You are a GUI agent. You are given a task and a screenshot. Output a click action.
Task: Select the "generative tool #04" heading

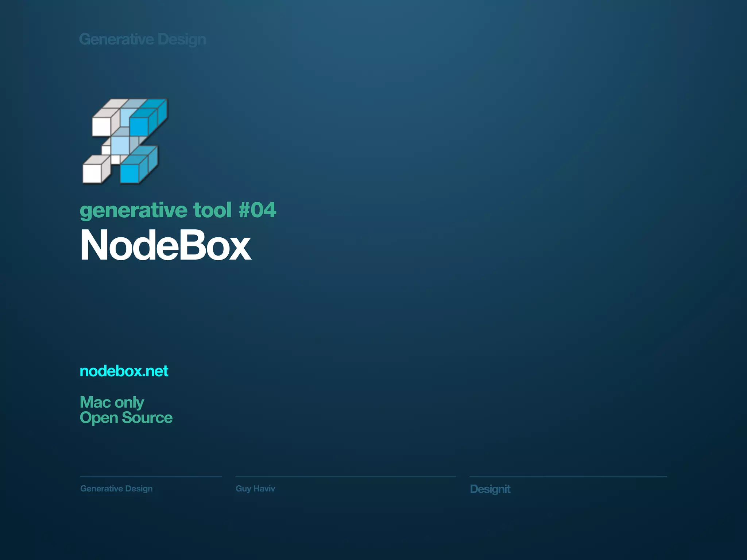click(x=178, y=211)
